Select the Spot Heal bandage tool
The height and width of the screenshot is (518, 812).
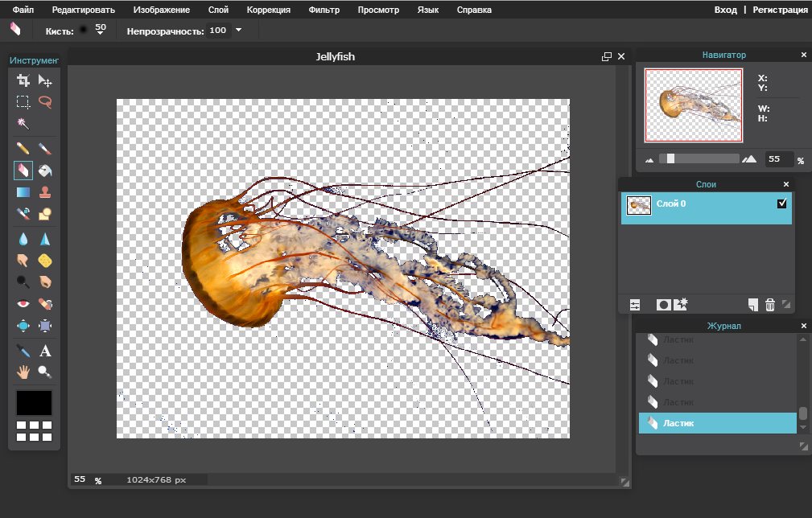point(45,304)
